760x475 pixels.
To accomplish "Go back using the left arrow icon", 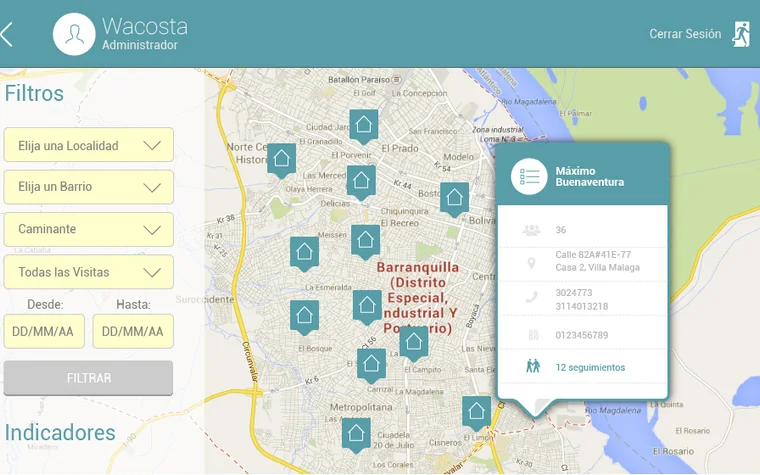I will point(6,34).
